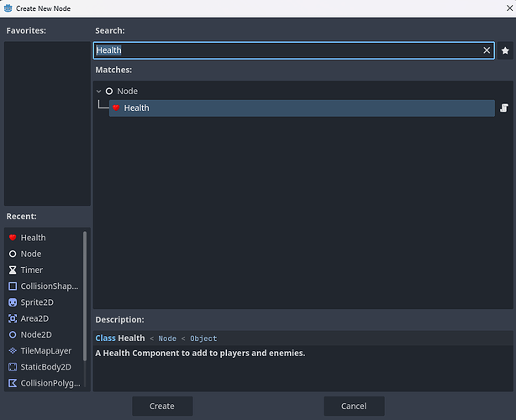Pick the CollisionShape entry in Recent
This screenshot has height=420, width=516.
[x=50, y=286]
